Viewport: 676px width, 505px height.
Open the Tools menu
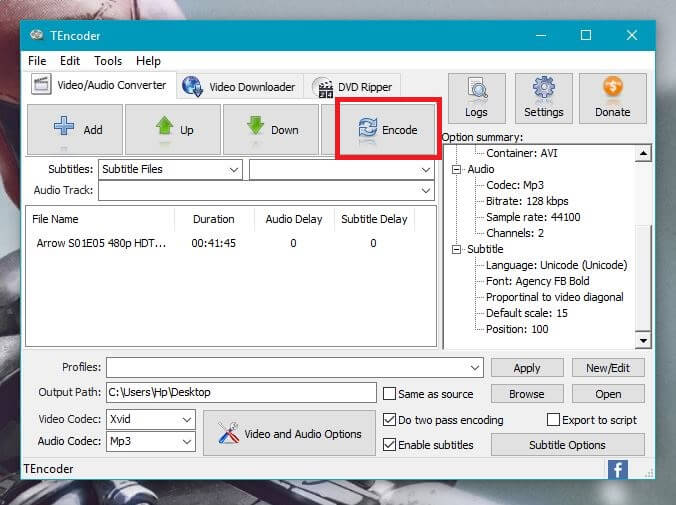(108, 61)
